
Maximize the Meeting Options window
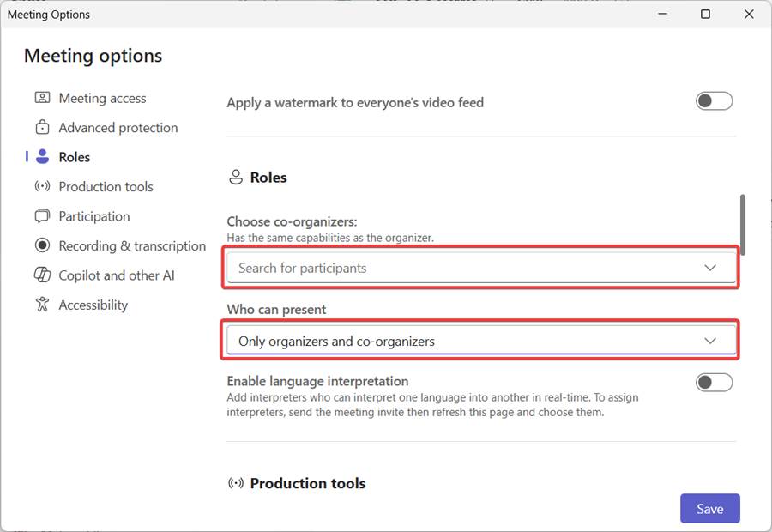coord(705,15)
